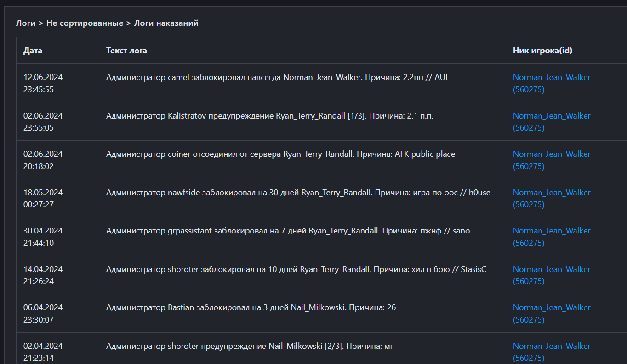Open the "Не сортированные" breadcrumb
This screenshot has width=627, height=364.
click(85, 23)
